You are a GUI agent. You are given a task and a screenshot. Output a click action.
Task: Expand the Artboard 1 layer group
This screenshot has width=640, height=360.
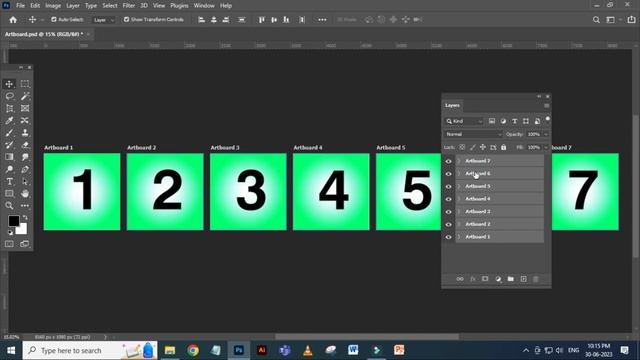click(459, 237)
